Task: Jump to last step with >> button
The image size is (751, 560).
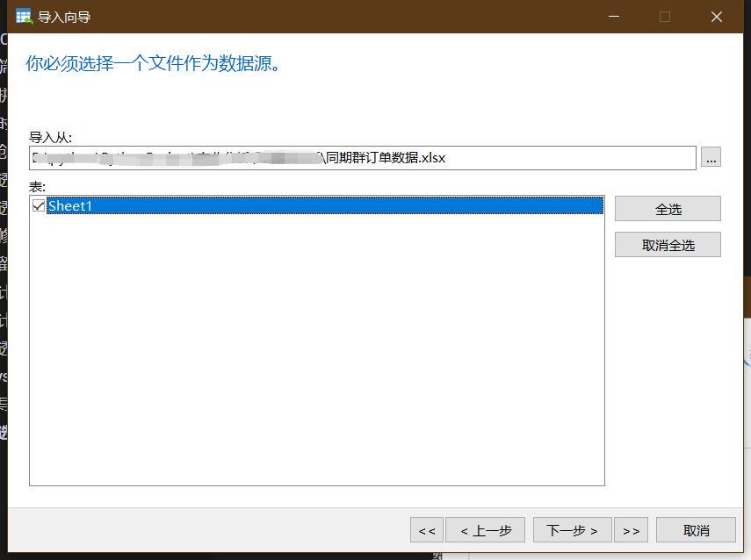Action: [x=631, y=530]
